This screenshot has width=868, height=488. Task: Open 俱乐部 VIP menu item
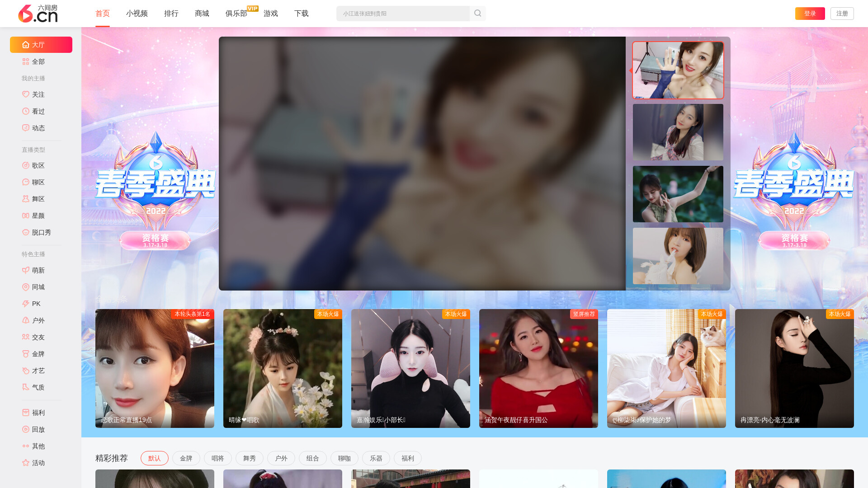(x=236, y=14)
